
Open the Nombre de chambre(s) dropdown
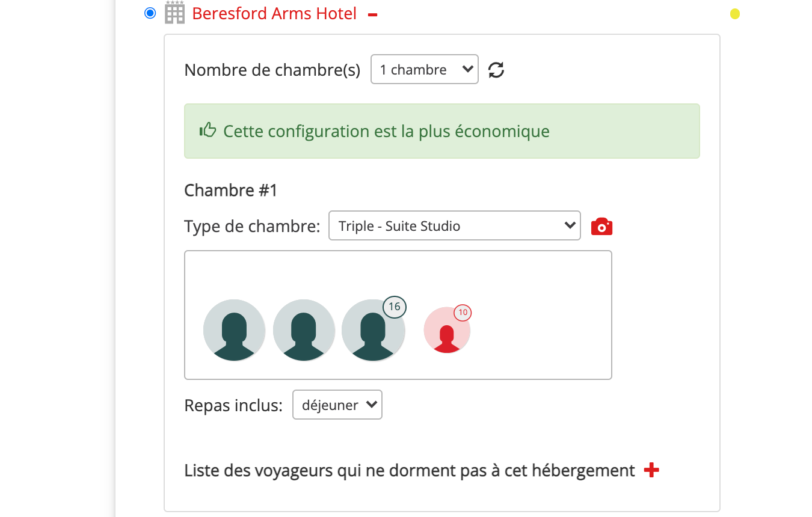coord(424,70)
